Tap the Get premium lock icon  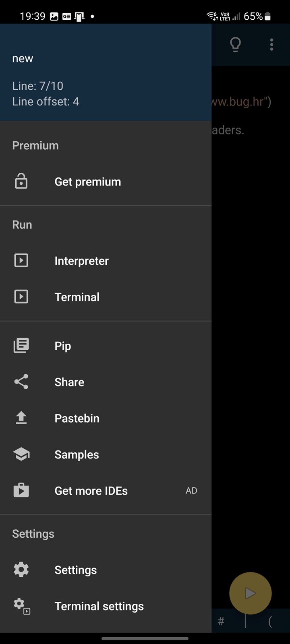click(x=21, y=182)
